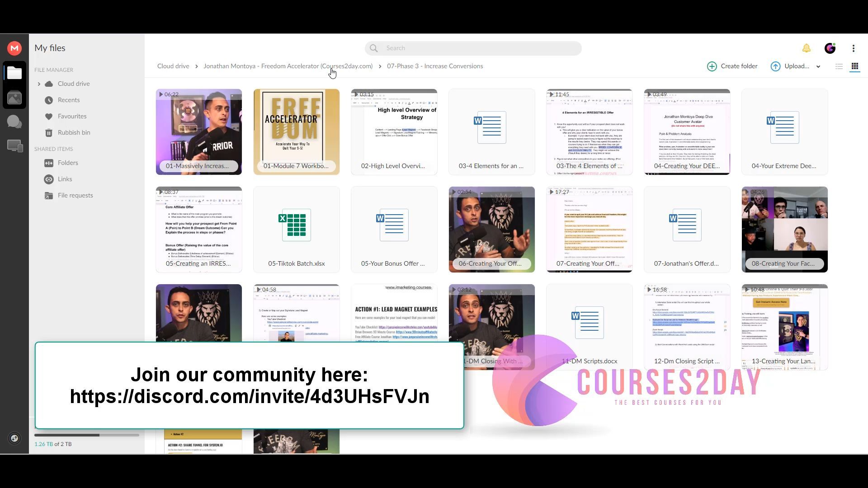Click the Upload button label
Image resolution: width=868 pixels, height=488 pixels.
(797, 66)
